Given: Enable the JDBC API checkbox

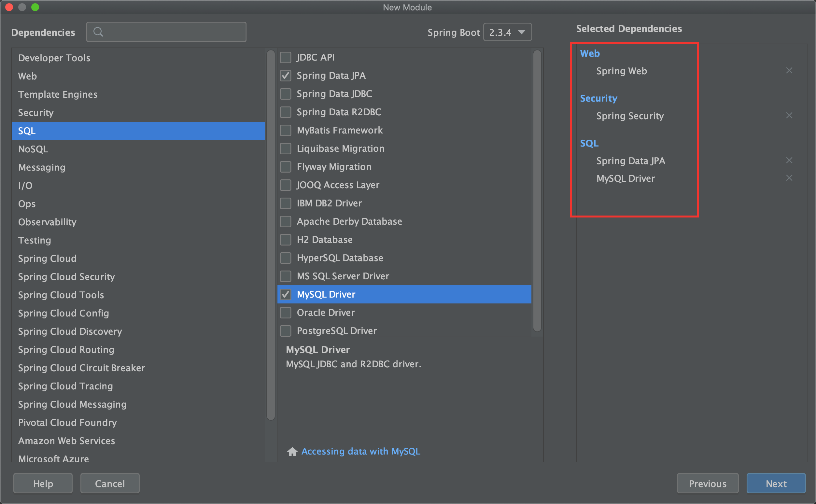Looking at the screenshot, I should coord(285,57).
